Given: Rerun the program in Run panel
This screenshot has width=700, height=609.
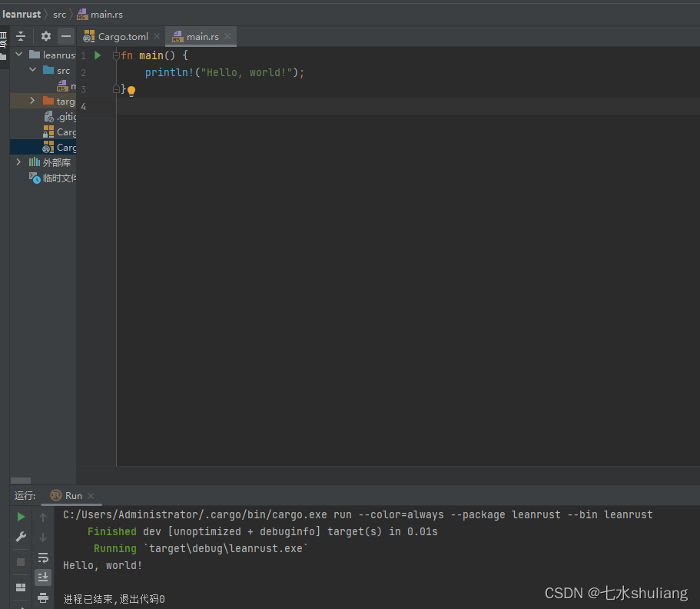Looking at the screenshot, I should pyautogui.click(x=21, y=517).
